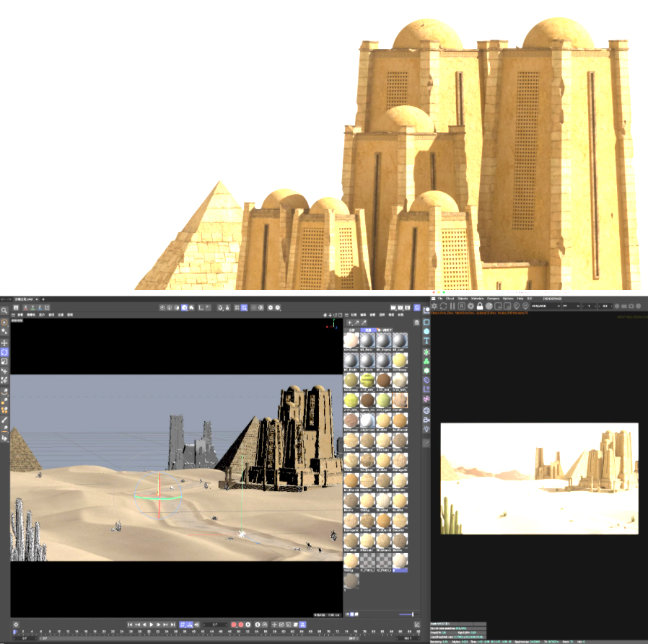Select the striped green material sphere
648x644 pixels.
[367, 381]
